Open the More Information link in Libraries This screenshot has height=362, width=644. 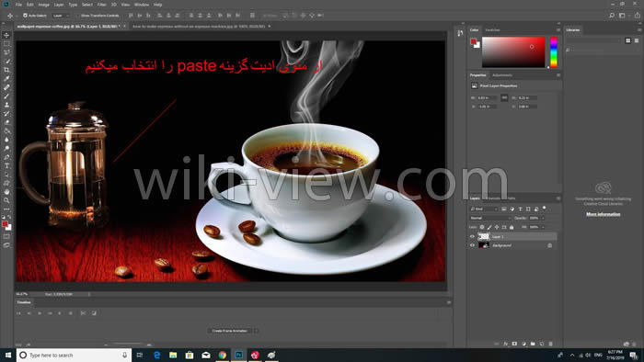pyautogui.click(x=603, y=214)
